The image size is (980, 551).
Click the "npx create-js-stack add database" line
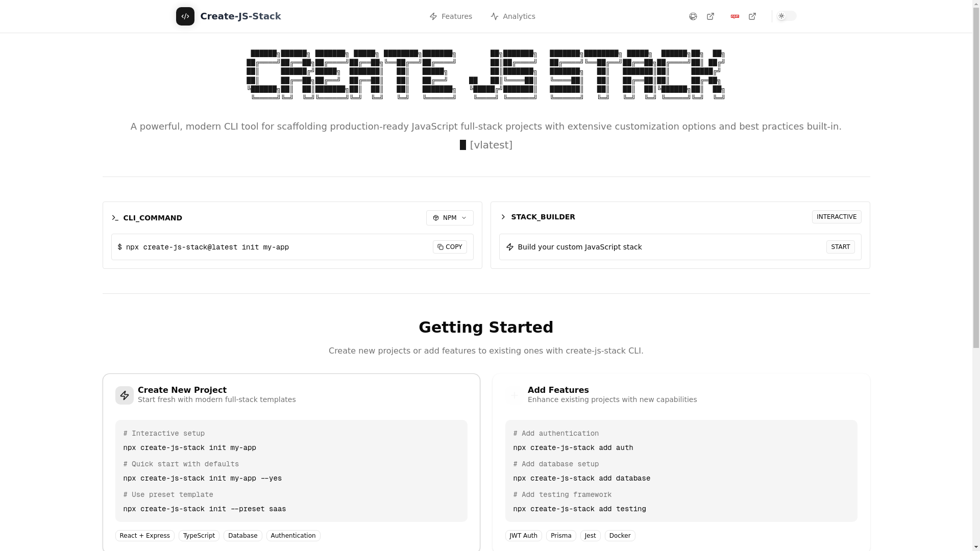pos(582,479)
